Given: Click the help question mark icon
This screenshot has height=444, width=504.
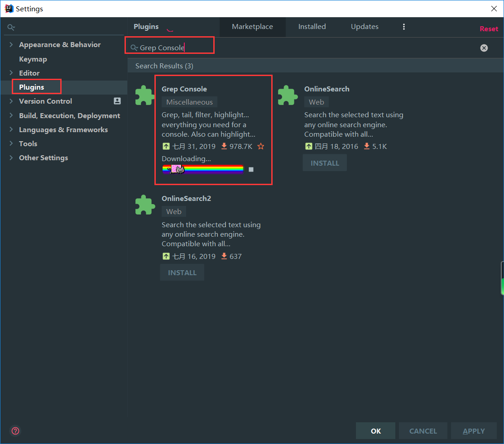Looking at the screenshot, I should pos(15,431).
